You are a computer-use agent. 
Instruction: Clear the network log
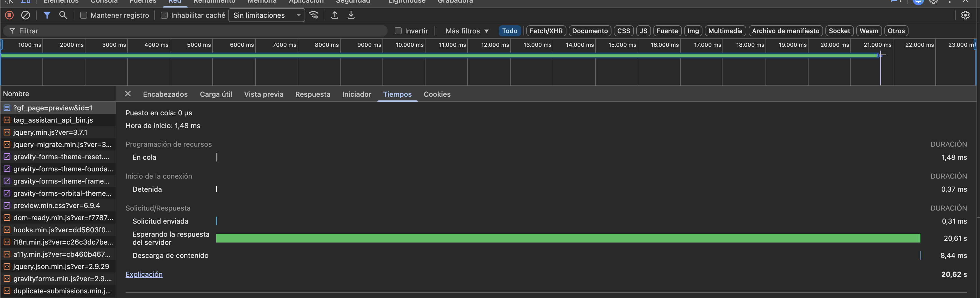[x=26, y=15]
